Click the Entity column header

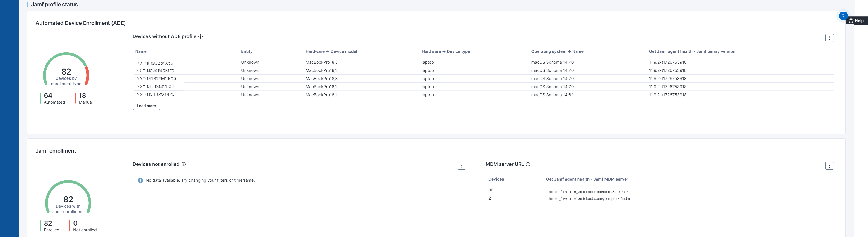[247, 52]
